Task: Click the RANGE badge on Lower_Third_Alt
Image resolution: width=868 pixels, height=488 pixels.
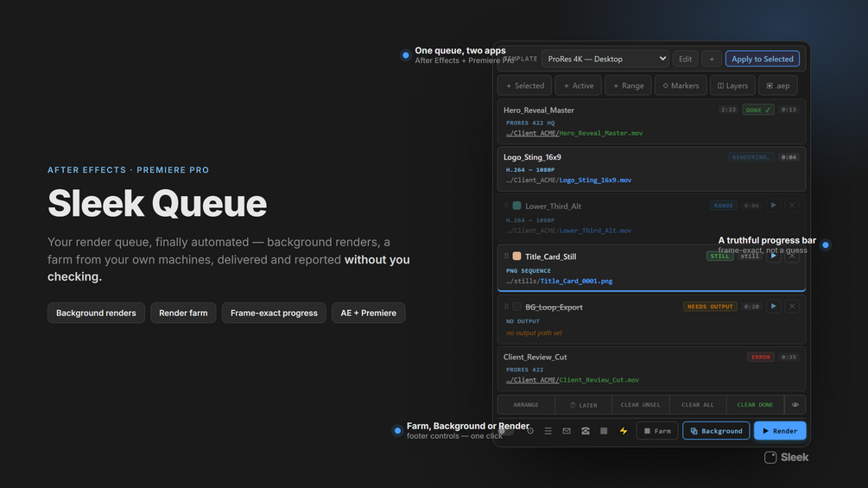Action: tap(723, 206)
